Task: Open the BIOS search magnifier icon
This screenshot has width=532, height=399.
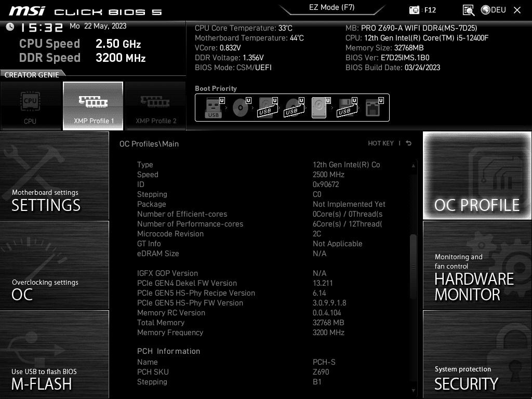Action: click(468, 10)
